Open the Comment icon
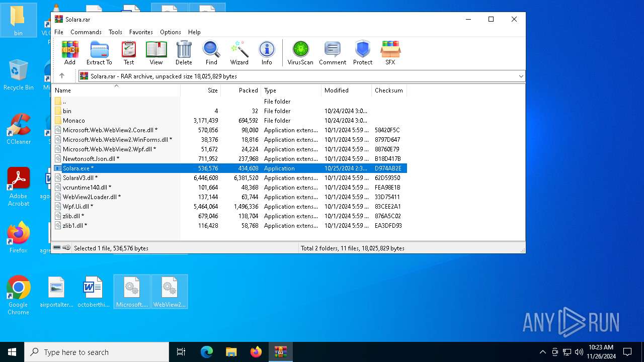The width and height of the screenshot is (644, 362). pos(333,53)
